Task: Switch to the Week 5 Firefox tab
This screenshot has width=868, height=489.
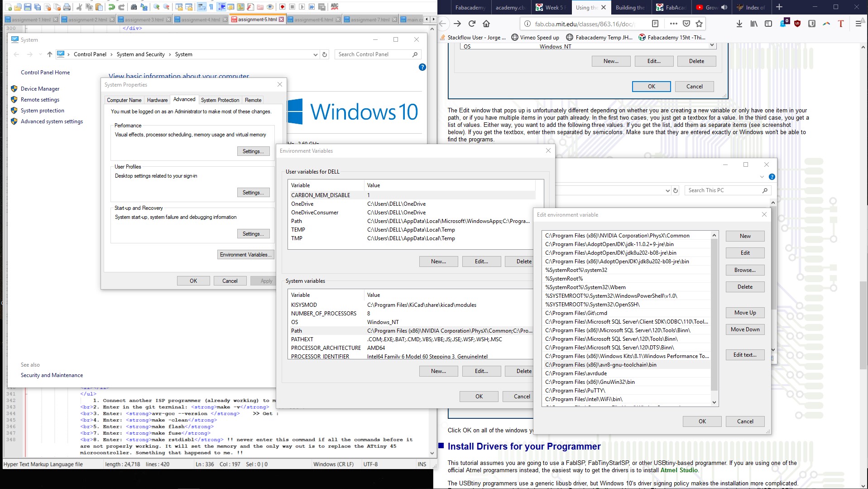Action: (551, 7)
